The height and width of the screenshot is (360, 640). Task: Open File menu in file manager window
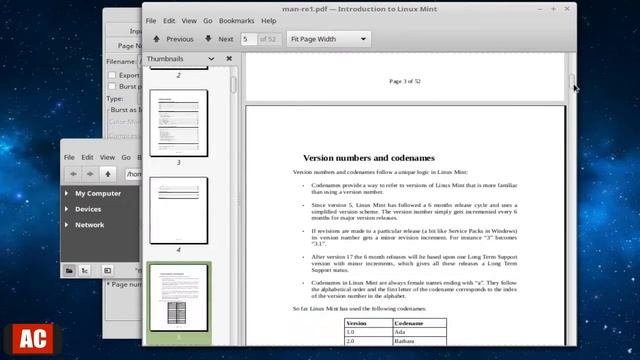point(69,157)
